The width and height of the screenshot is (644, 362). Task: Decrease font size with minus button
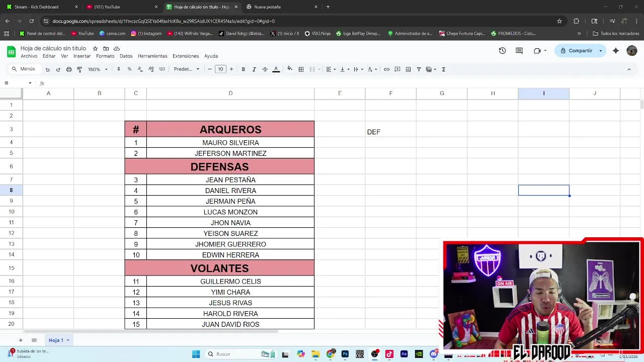pyautogui.click(x=210, y=69)
